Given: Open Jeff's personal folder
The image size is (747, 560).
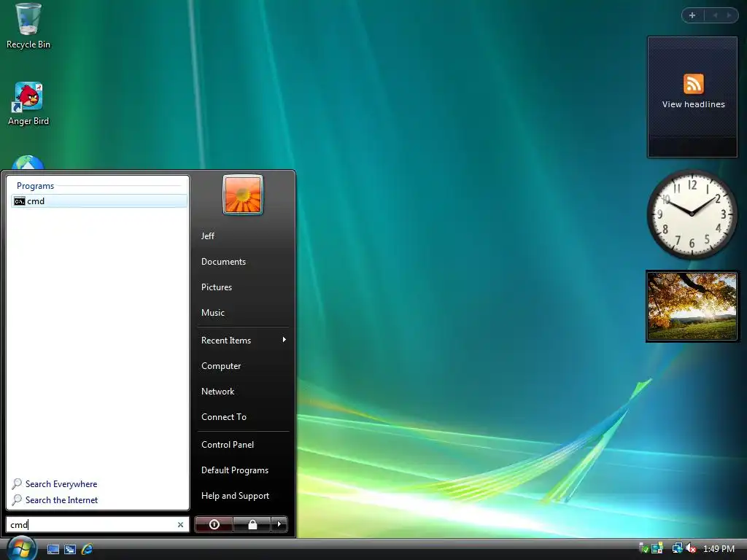Looking at the screenshot, I should coord(208,236).
